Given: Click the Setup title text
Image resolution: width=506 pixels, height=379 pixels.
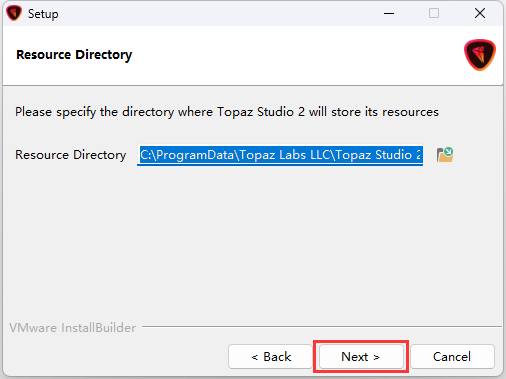Looking at the screenshot, I should pos(43,14).
